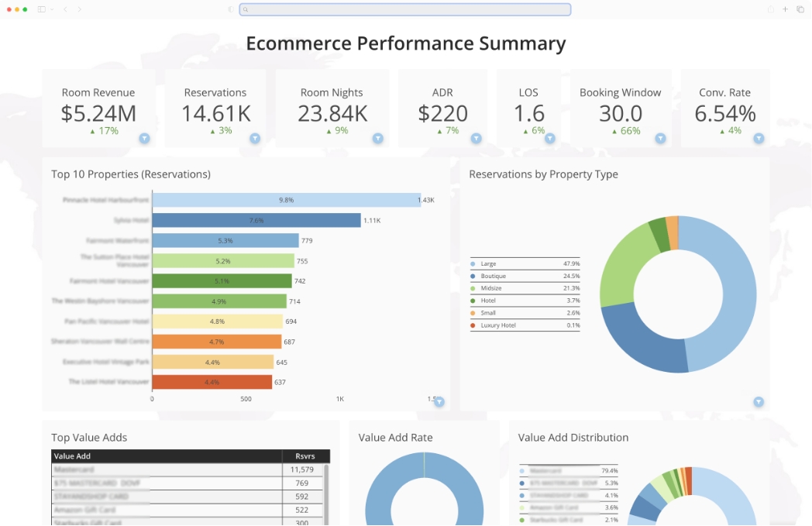Screen dimensions: 812x526
Task: Click the Luxury Hotel legend entry
Action: point(525,325)
